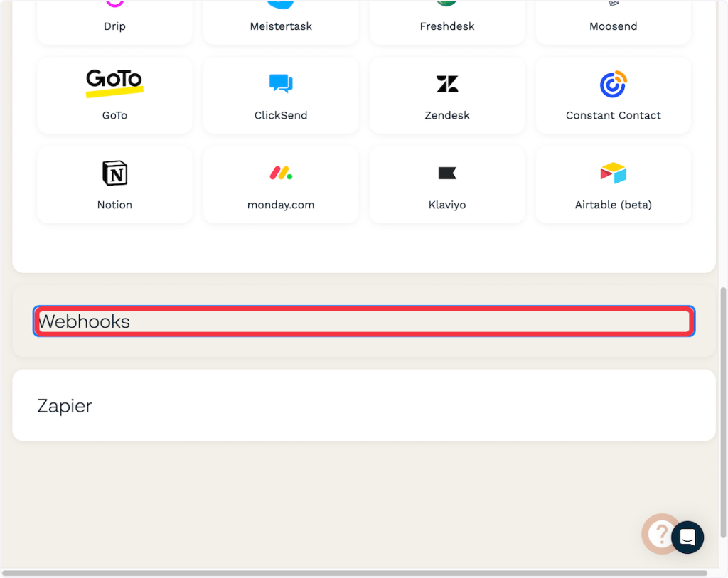
Task: Click the horizontal scrollbar at bottom
Action: (355, 573)
